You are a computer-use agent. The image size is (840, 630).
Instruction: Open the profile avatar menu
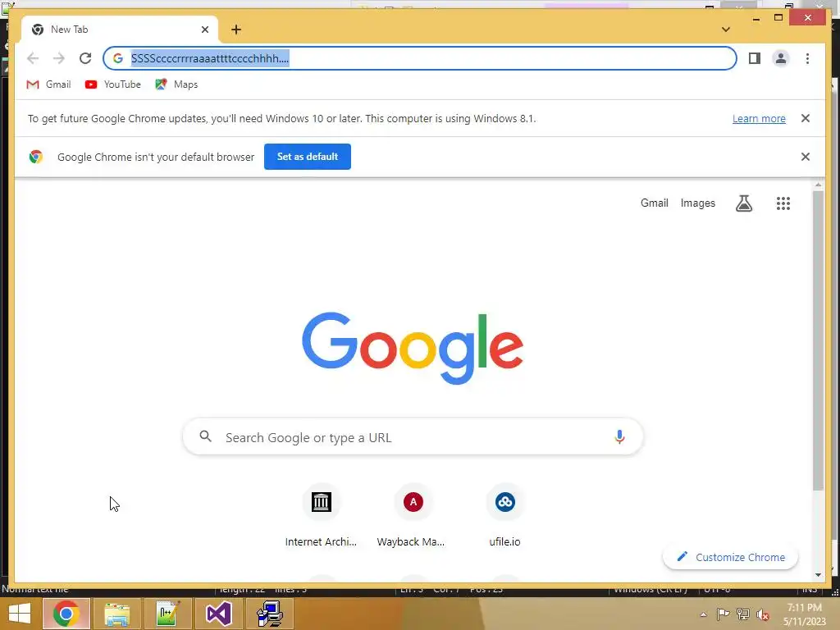(x=781, y=58)
